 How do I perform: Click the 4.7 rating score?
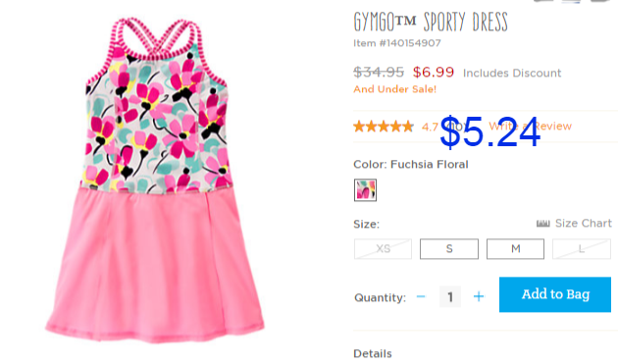(430, 127)
